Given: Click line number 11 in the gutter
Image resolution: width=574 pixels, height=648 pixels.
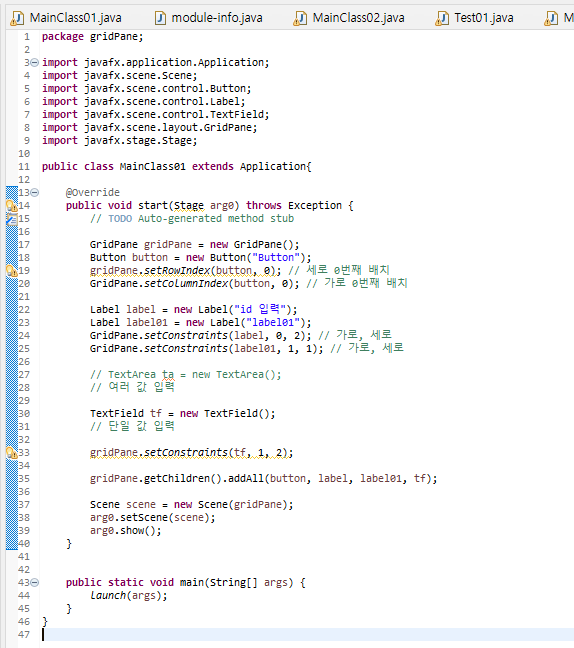Looking at the screenshot, I should point(24,167).
